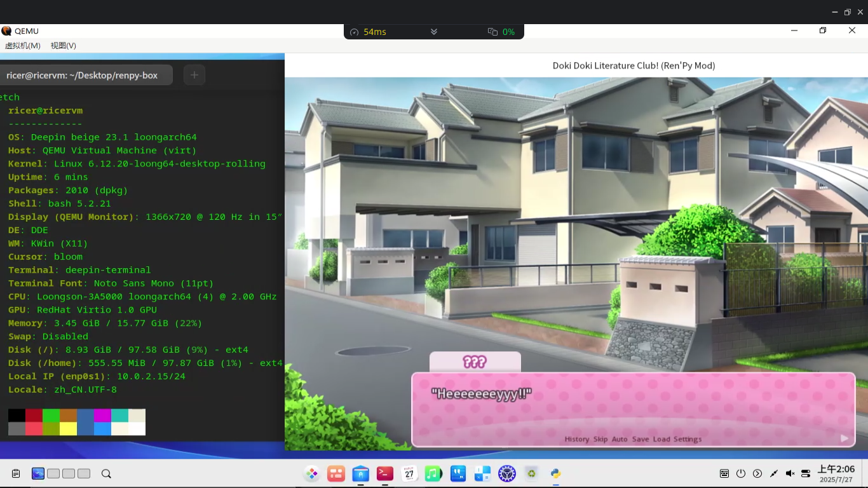Click the continue arrow in the dialogue box
Image resolution: width=868 pixels, height=488 pixels.
(x=844, y=438)
